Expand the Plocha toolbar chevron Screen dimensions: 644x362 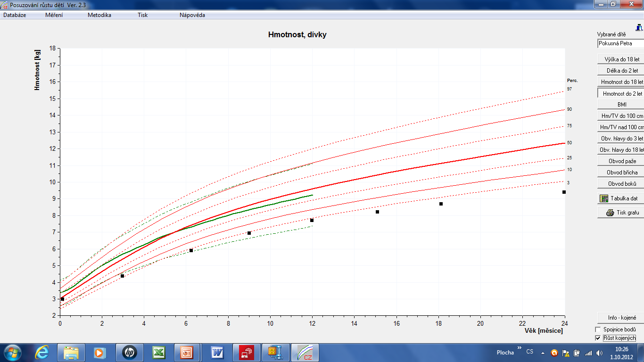520,348
